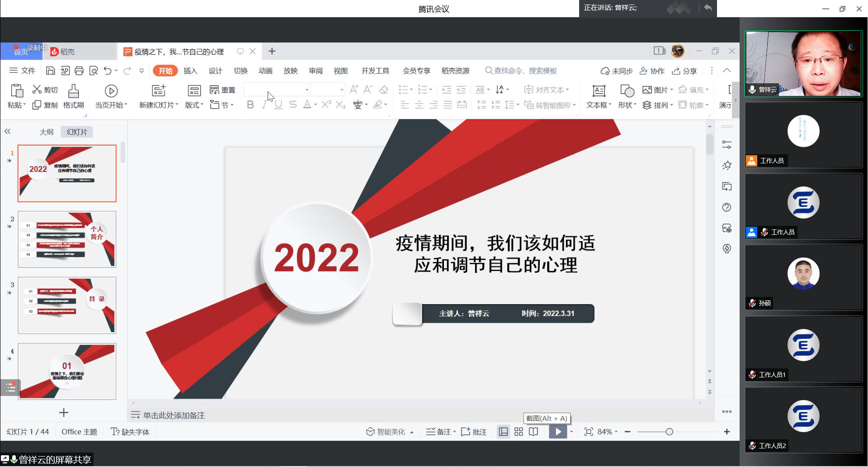Click the Format Painter (格式刷) icon
Screen dimensions: 868x467
pyautogui.click(x=73, y=91)
